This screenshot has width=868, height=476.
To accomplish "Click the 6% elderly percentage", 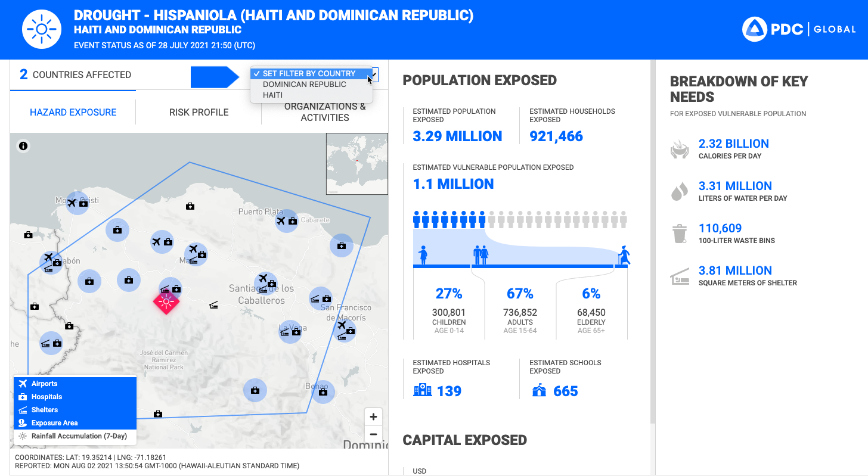I will pyautogui.click(x=591, y=294).
